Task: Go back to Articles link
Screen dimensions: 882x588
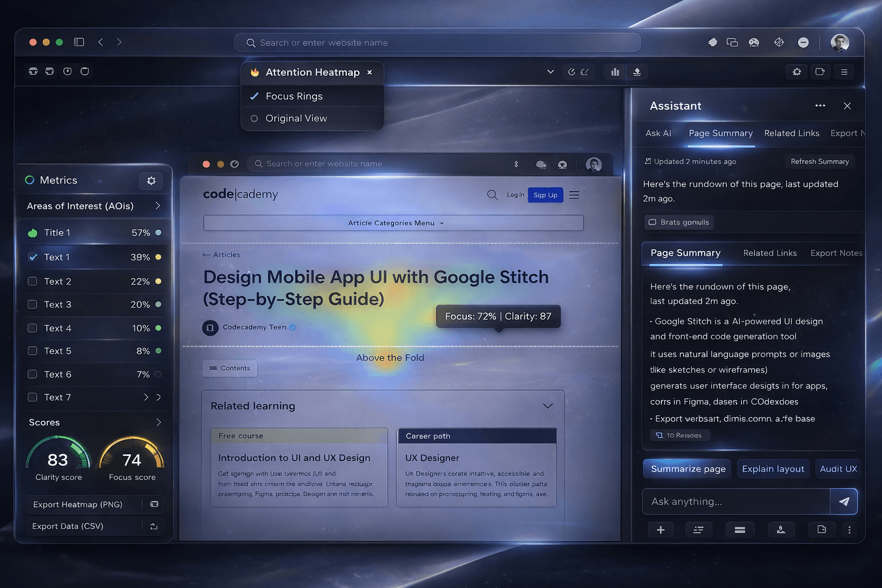Action: 221,254
